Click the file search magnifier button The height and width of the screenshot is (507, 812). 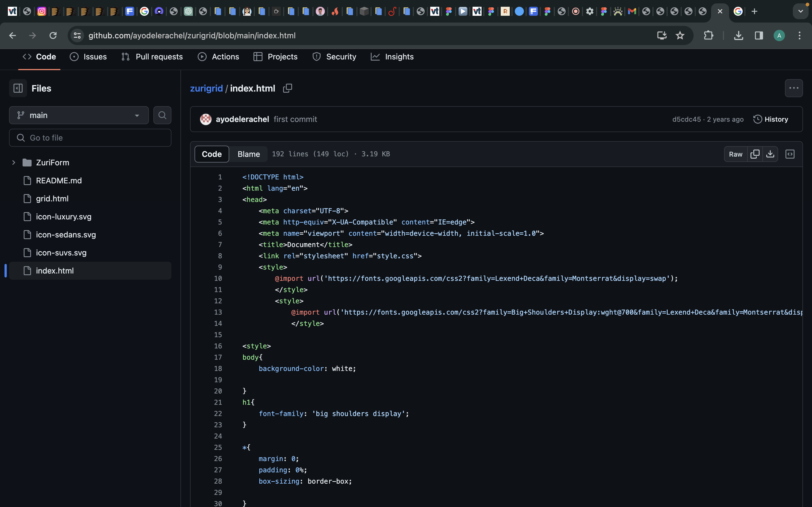click(162, 115)
